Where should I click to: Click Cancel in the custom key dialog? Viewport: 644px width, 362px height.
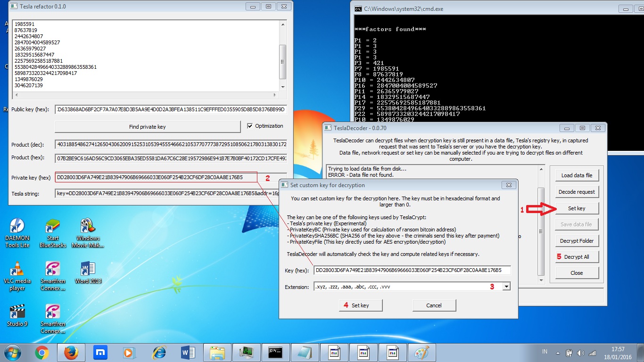(x=434, y=305)
